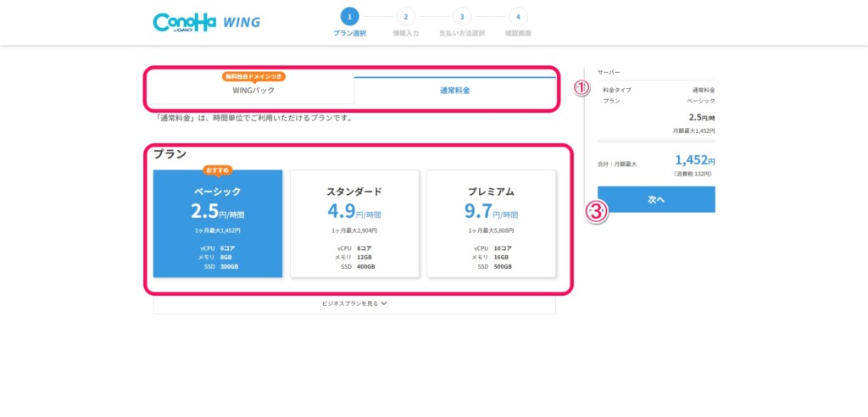Screen dimensions: 868x417
Task: Click the 料金タイプ row in summary
Action: (659, 90)
